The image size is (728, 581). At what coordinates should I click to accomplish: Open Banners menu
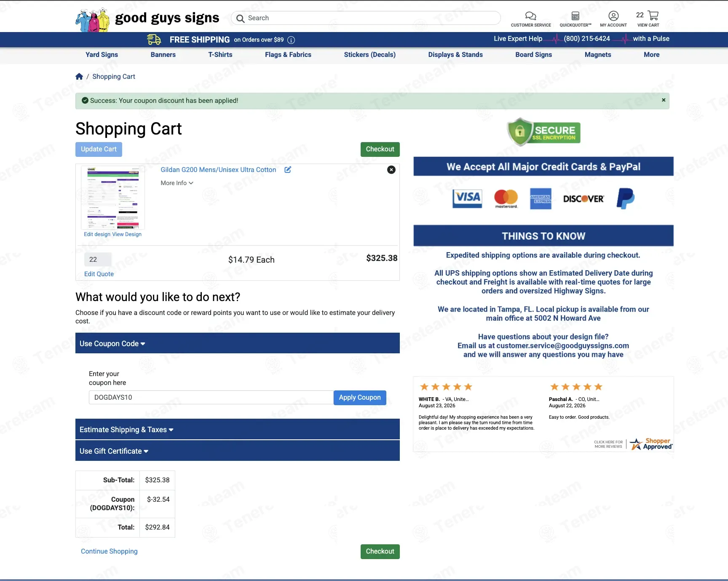163,55
